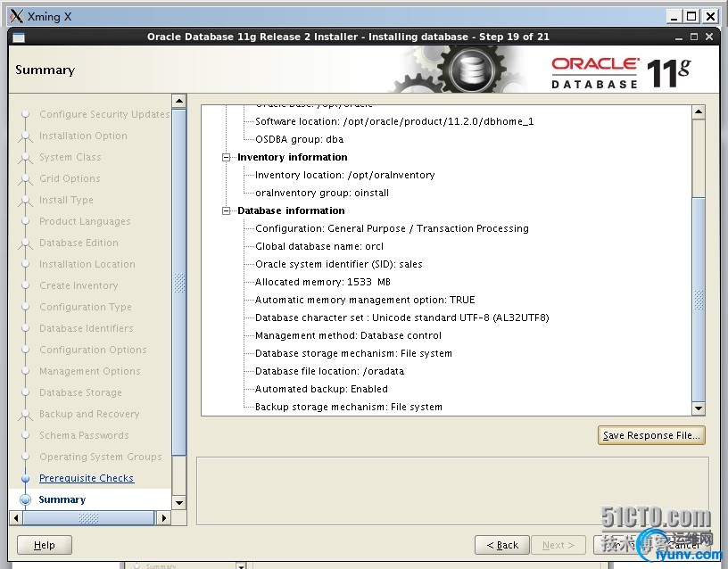Select the Database storage mechanism row
The image size is (728, 569).
[353, 353]
